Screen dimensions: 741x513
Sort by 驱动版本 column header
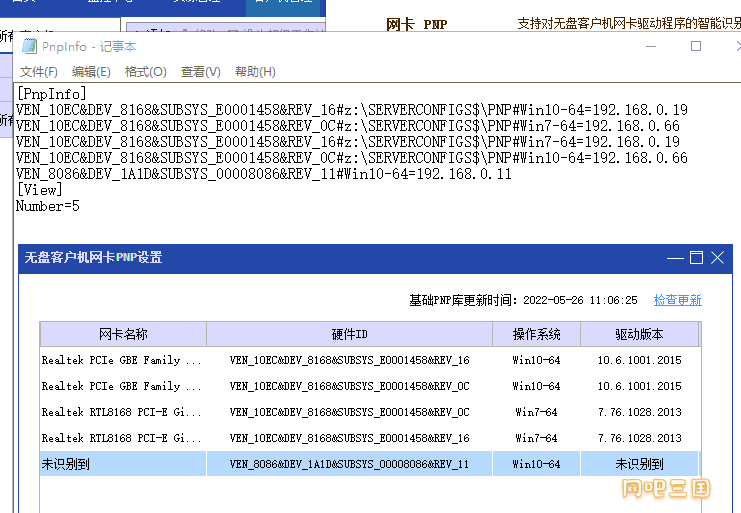pyautogui.click(x=639, y=334)
